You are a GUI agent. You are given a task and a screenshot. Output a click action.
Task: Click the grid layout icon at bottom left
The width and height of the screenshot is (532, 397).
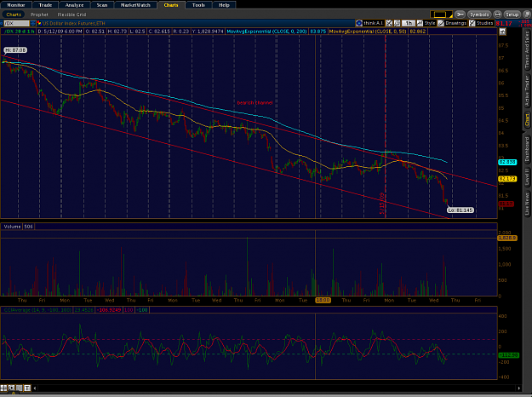click(x=3, y=388)
